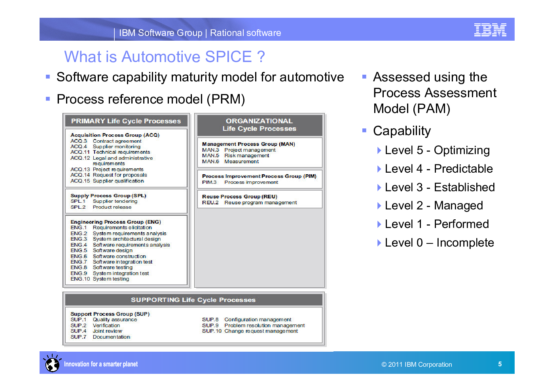Click 'SUP.9 Problem resolution management' row
Viewport: 555px width, 392px height.
click(253, 326)
